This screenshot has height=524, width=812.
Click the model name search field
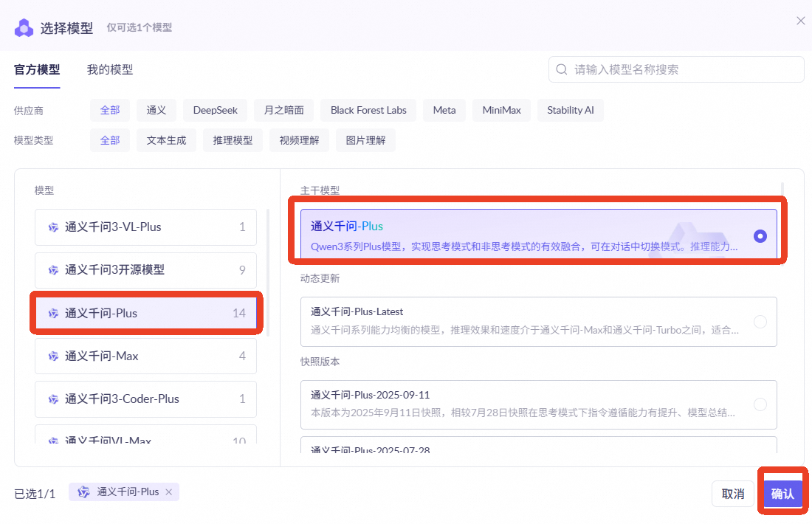click(x=675, y=69)
